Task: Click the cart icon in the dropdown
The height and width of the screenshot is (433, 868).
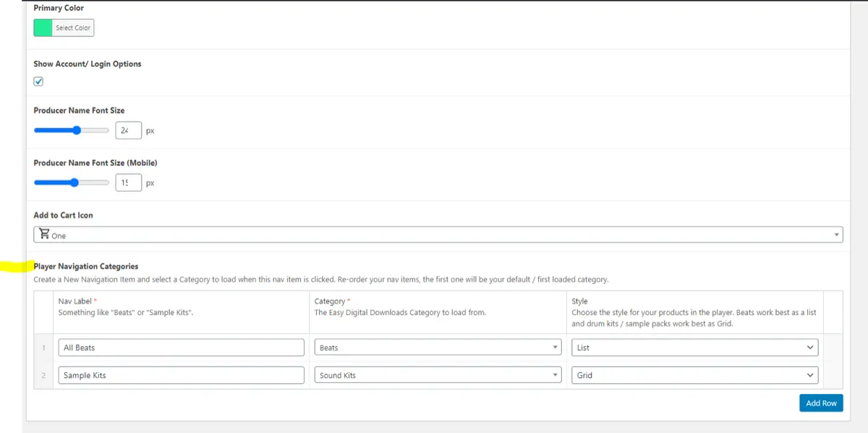Action: click(x=44, y=234)
